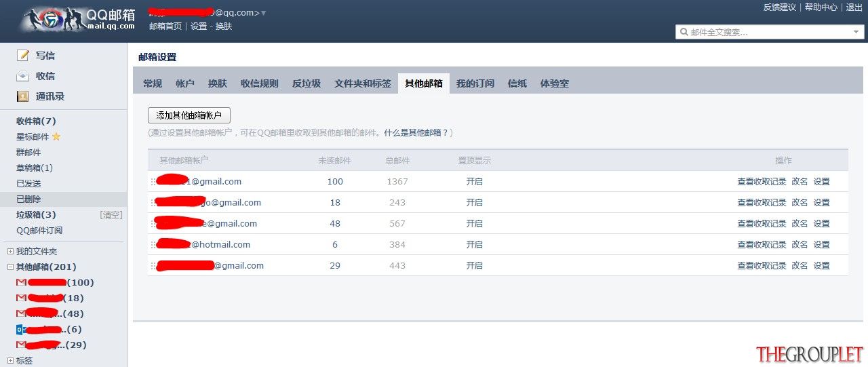Screen dimensions: 868x367
Task: Click the receive mail envelope icon
Action: (23, 76)
